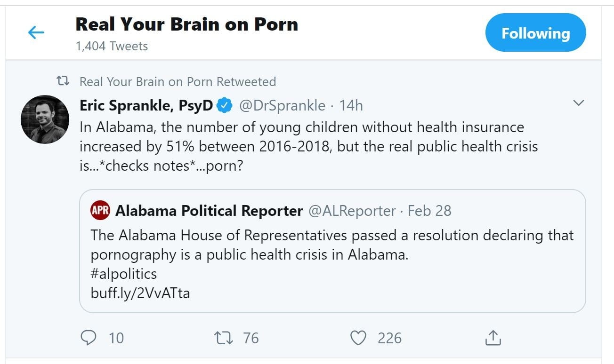Like the tweet with the heart icon
The image size is (614, 364).
coord(359,338)
